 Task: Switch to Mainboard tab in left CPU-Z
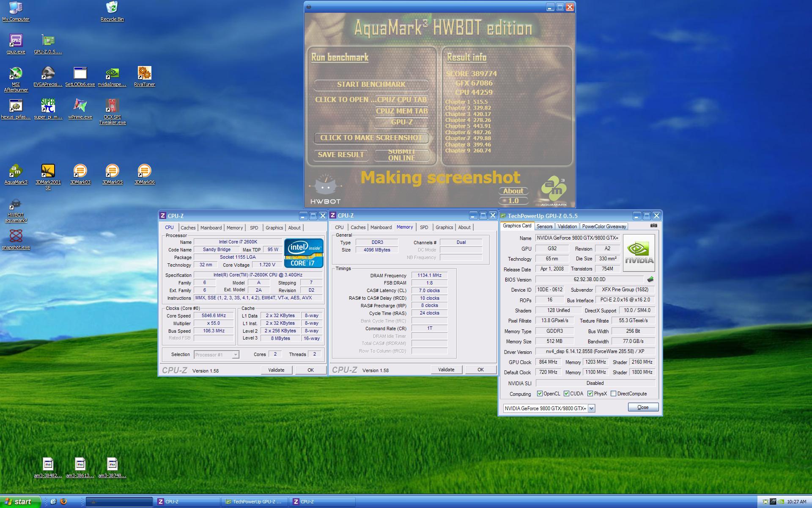point(211,228)
